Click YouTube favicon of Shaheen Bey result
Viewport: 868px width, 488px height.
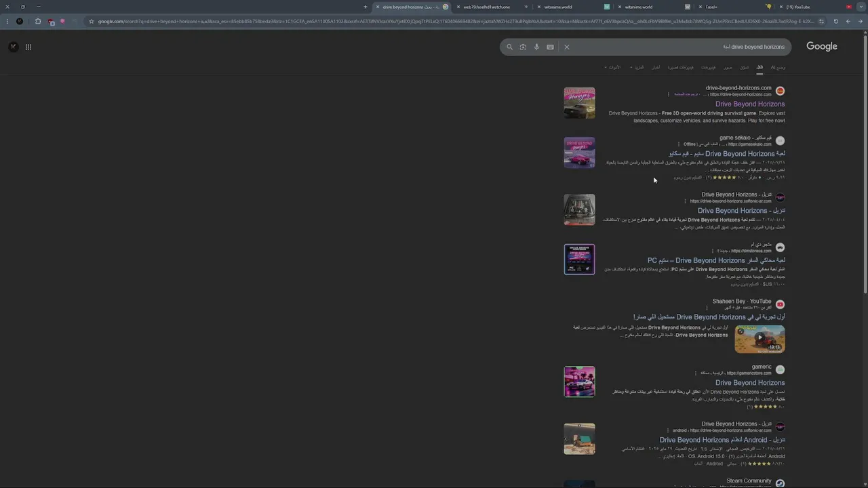(780, 304)
